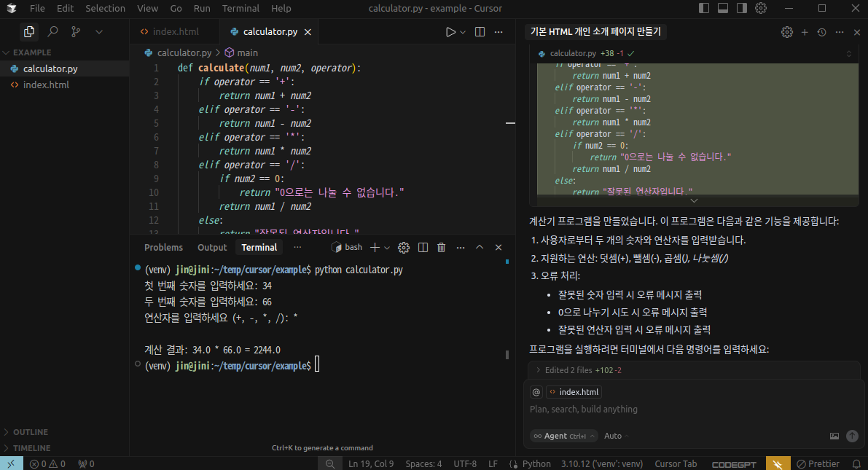Toggle the primary sidebar layout button

click(704, 9)
